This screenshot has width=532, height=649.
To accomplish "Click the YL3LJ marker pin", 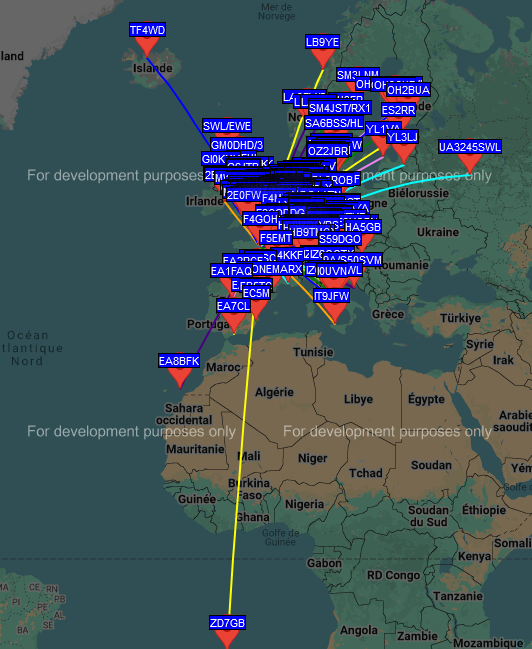I will point(404,154).
